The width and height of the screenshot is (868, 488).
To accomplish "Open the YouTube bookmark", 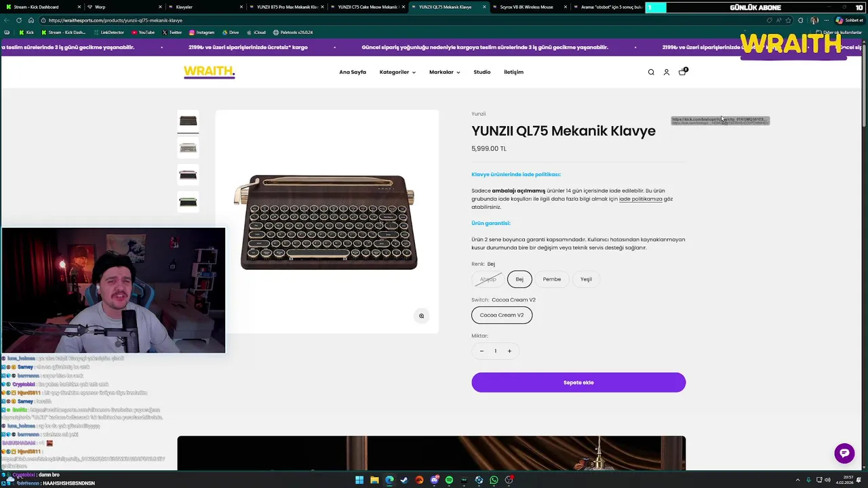I will pyautogui.click(x=143, y=33).
